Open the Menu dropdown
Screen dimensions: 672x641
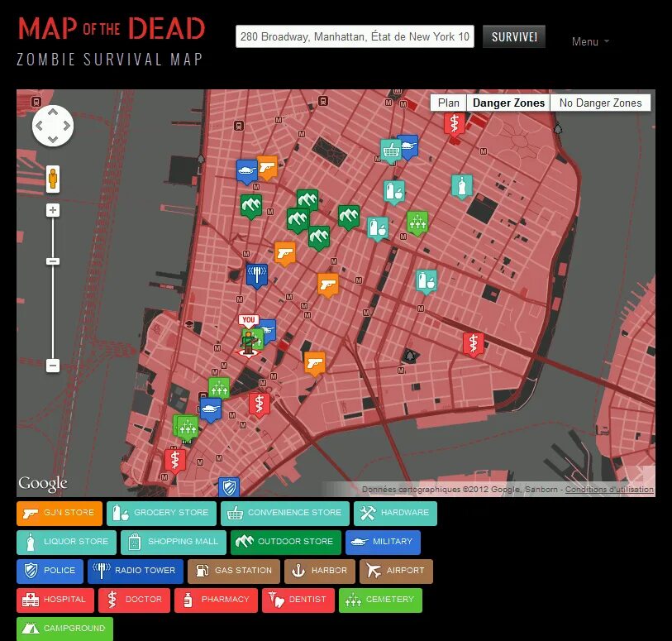(x=590, y=41)
